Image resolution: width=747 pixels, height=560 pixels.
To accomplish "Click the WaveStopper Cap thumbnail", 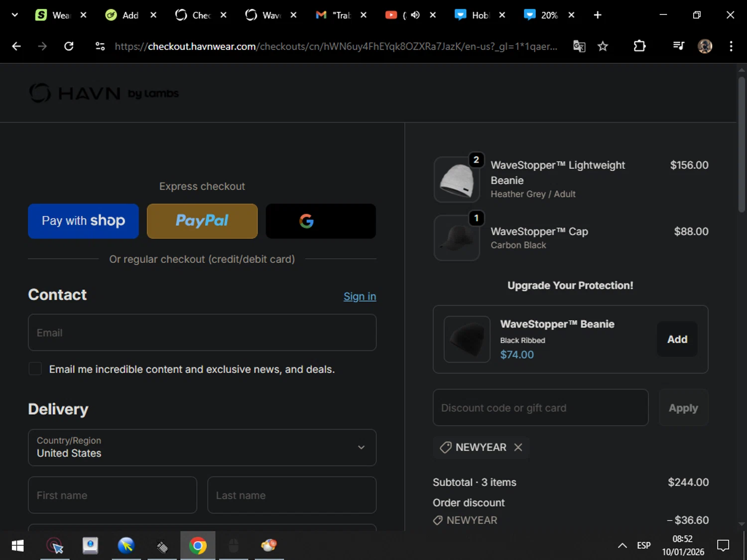I will pos(457,238).
